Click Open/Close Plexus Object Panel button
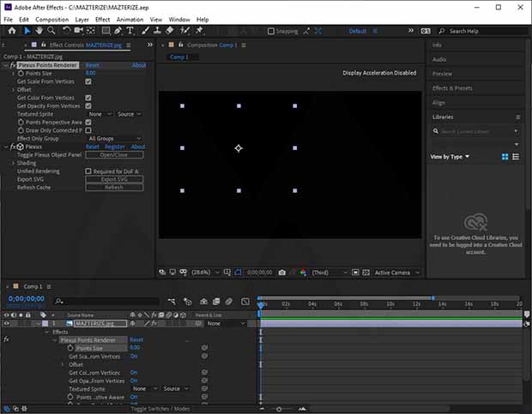The image size is (532, 414). (x=114, y=155)
